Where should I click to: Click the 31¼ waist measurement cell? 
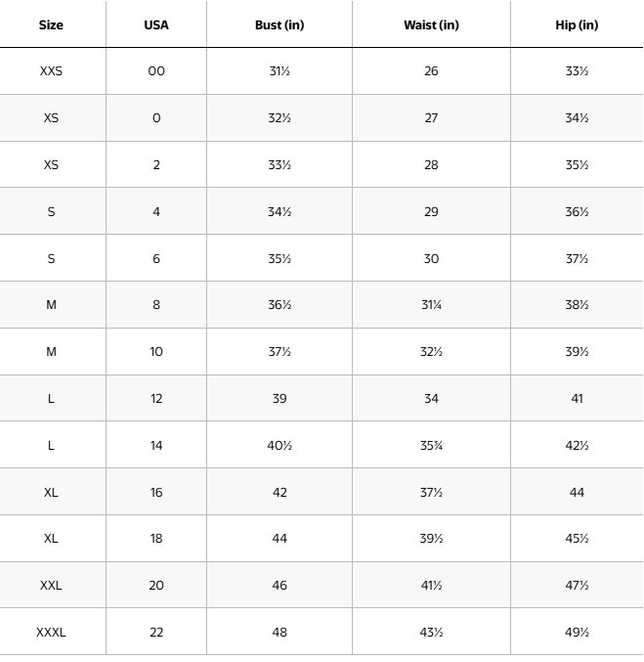coord(431,305)
